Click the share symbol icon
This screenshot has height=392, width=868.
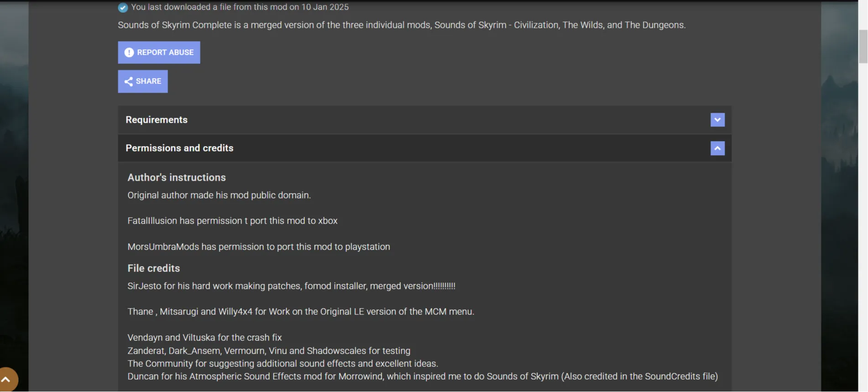coord(129,81)
